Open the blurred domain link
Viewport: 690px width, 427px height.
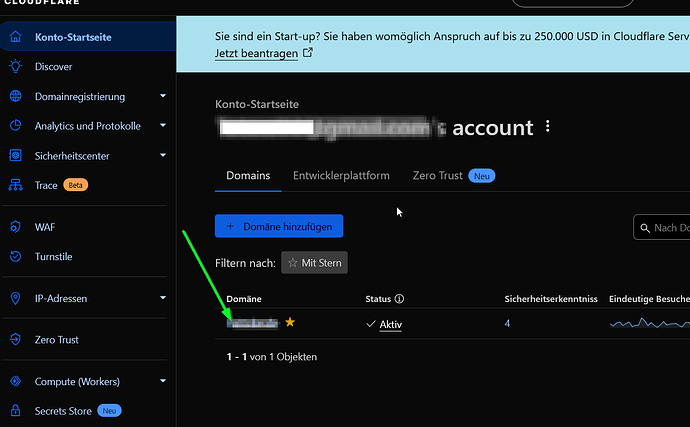pyautogui.click(x=253, y=324)
